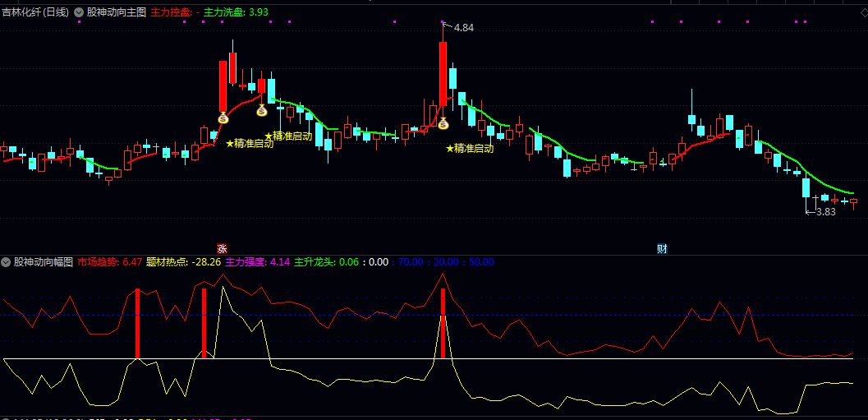Screen dimensions: 868x420
Task: Select the 股神动向主图 indicator name
Action: pyautogui.click(x=117, y=12)
